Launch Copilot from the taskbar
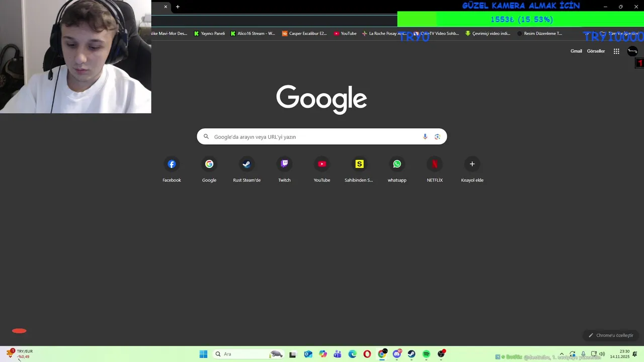The image size is (644, 362). click(x=323, y=354)
